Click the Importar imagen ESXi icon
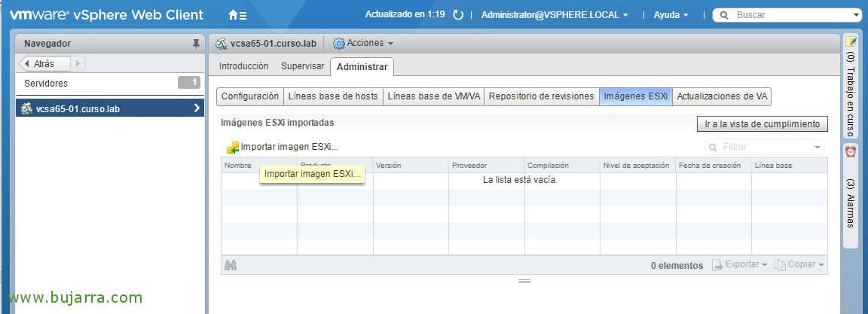 [233, 147]
